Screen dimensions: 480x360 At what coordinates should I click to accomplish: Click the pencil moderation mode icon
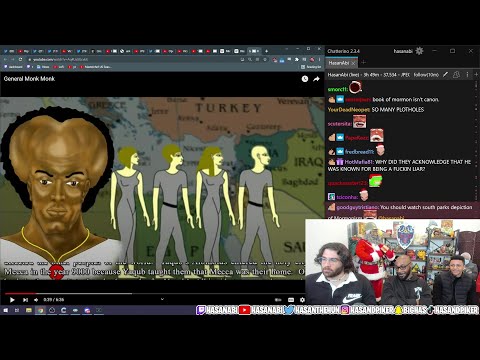pyautogui.click(x=445, y=75)
